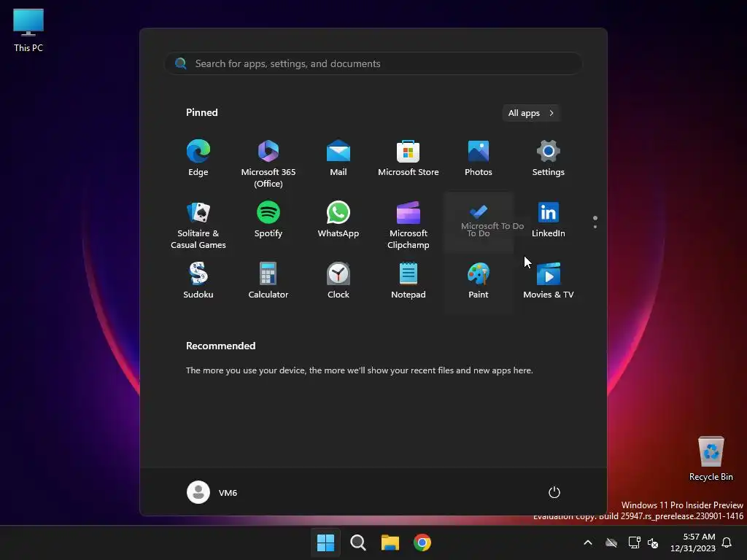Launch Notepad

(409, 281)
